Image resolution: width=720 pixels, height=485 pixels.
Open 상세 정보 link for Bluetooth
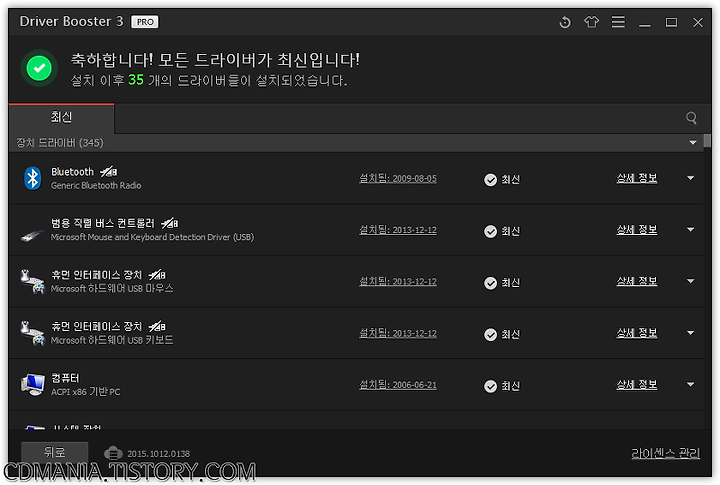(636, 178)
